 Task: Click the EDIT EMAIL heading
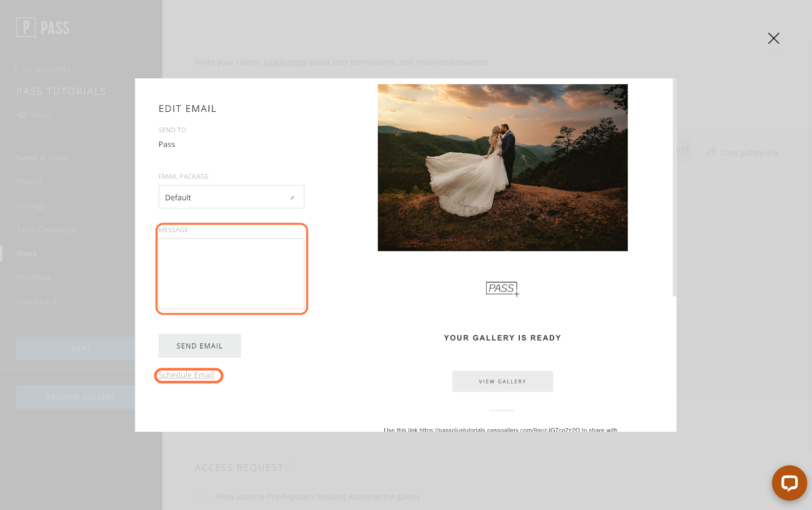coord(187,109)
